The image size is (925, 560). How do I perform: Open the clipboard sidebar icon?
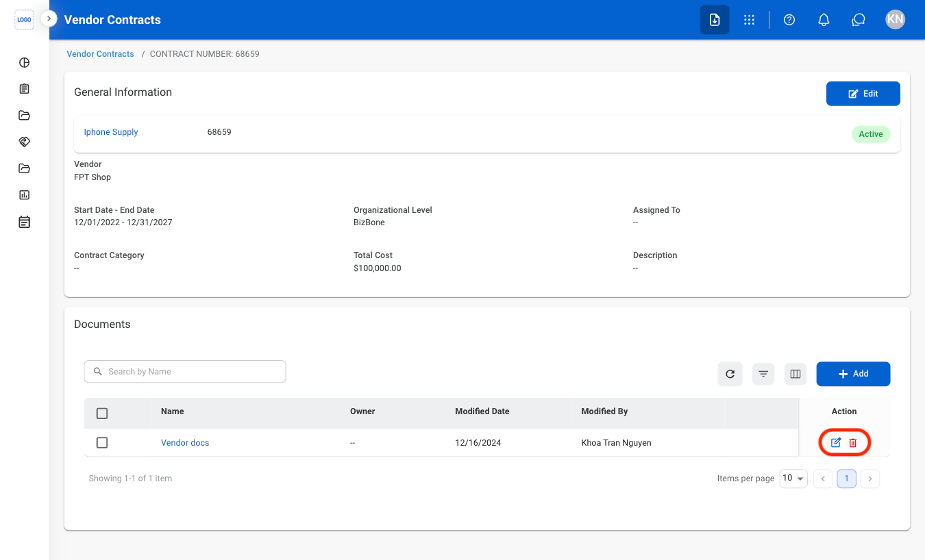coord(25,89)
